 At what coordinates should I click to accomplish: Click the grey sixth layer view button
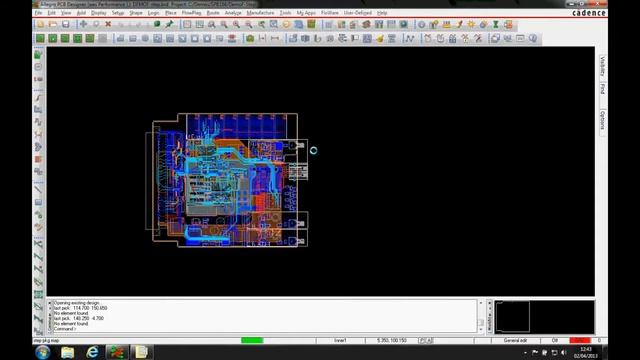point(102,38)
